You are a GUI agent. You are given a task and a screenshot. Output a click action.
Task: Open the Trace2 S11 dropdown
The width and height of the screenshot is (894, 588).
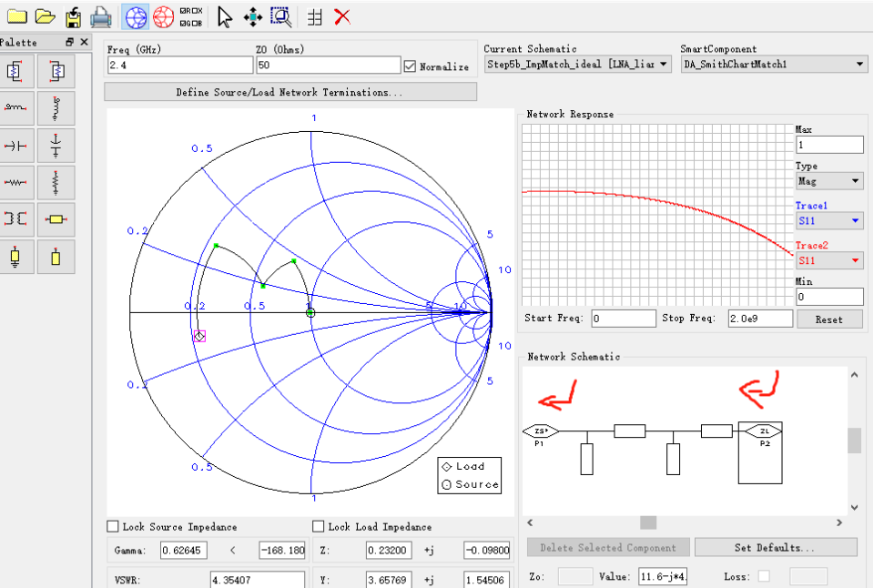(829, 260)
